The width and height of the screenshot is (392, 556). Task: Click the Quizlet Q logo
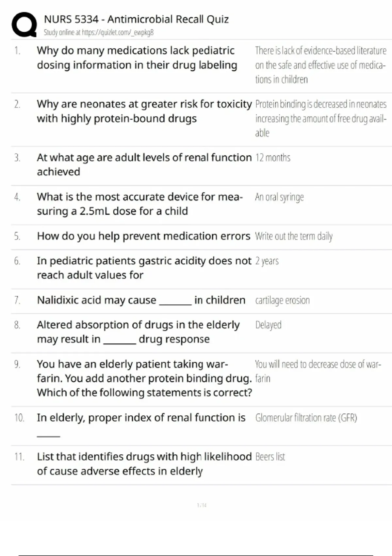point(24,25)
